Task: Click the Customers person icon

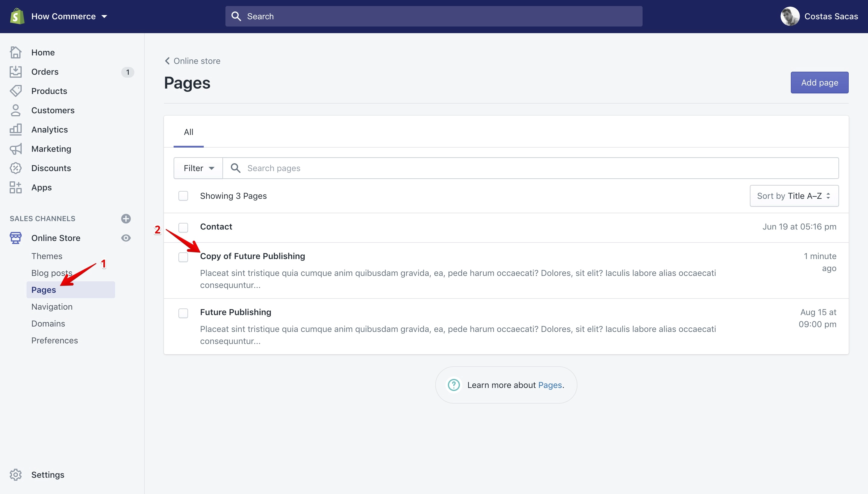Action: [x=16, y=110]
